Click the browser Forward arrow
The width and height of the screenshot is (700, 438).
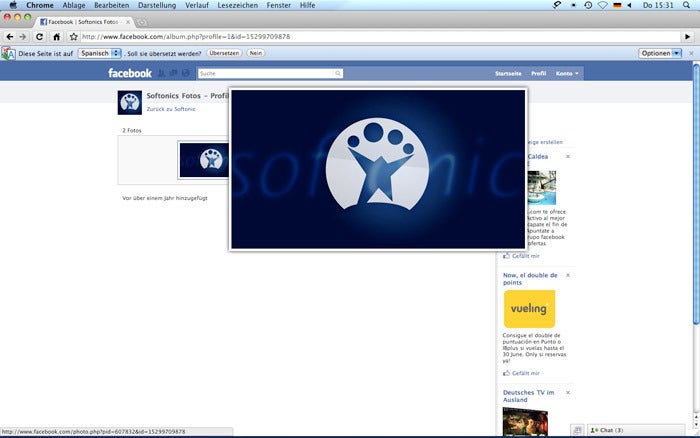coord(23,37)
